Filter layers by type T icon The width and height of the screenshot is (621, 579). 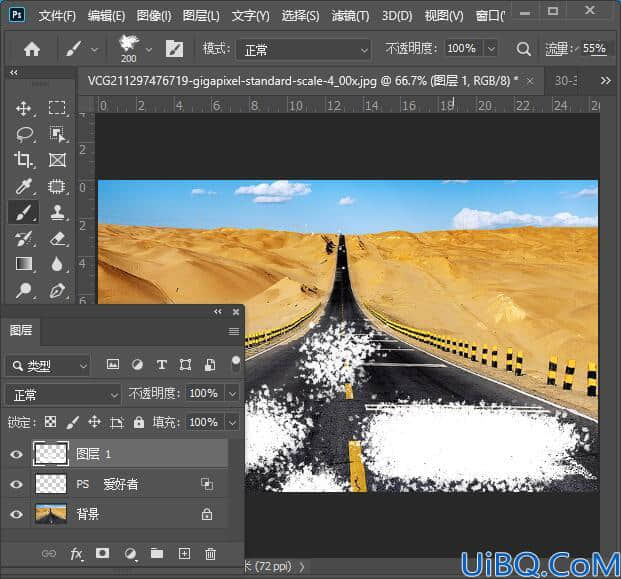point(162,365)
